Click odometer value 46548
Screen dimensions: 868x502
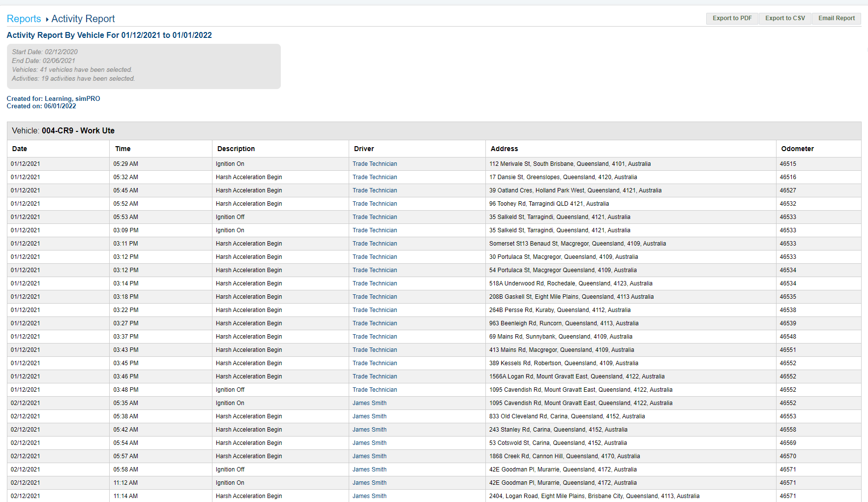point(788,337)
